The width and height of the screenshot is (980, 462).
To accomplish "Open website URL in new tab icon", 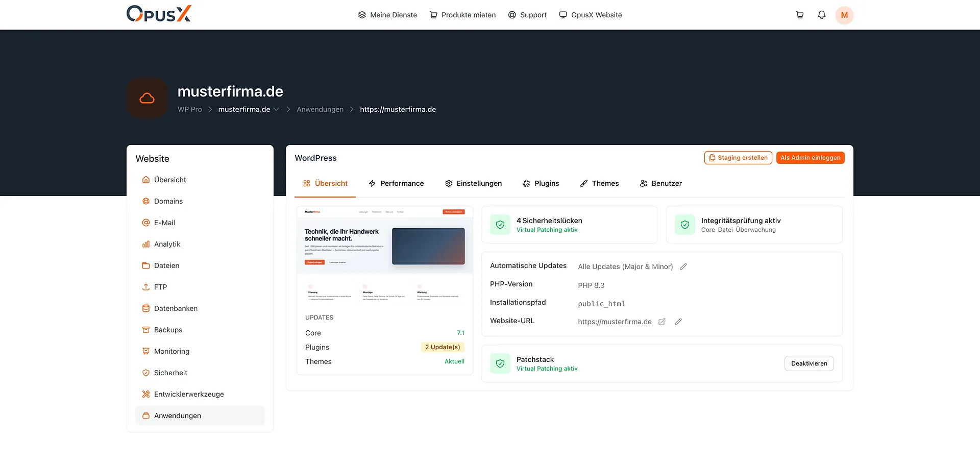I will (x=662, y=322).
